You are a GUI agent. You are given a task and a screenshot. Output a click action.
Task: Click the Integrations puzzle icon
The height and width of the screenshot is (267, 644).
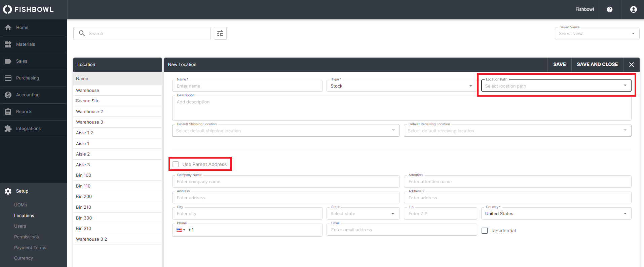point(8,129)
